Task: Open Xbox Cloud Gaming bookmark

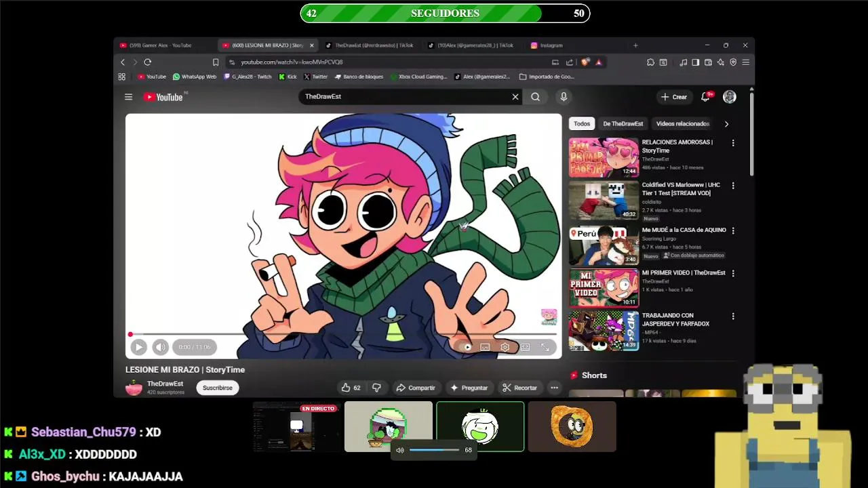Action: (x=419, y=77)
